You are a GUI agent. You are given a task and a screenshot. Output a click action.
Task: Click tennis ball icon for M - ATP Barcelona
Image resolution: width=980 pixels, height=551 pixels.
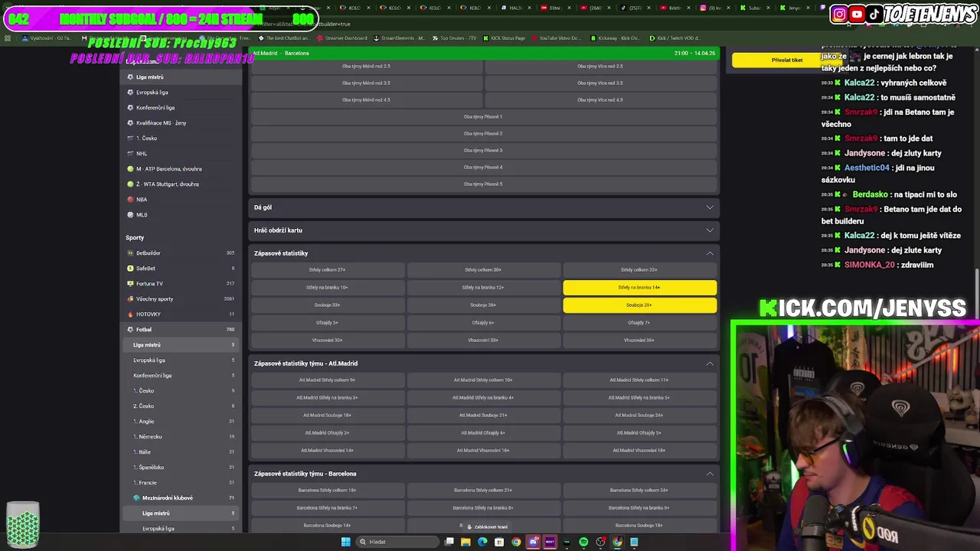click(x=130, y=169)
